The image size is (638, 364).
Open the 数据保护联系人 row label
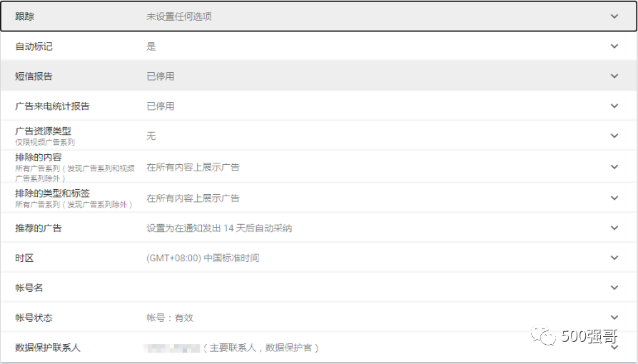[48, 348]
